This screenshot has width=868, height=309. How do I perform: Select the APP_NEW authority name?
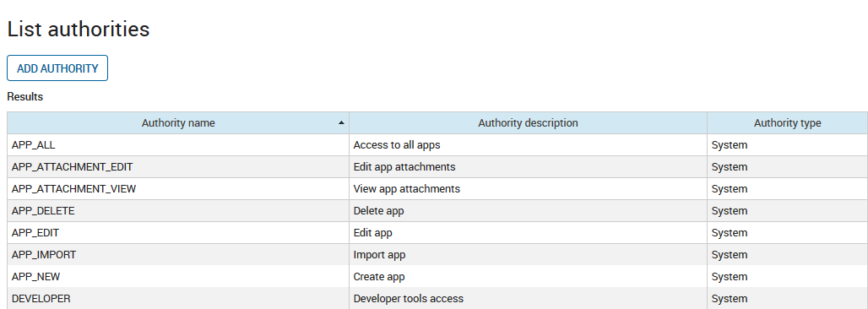pos(36,276)
